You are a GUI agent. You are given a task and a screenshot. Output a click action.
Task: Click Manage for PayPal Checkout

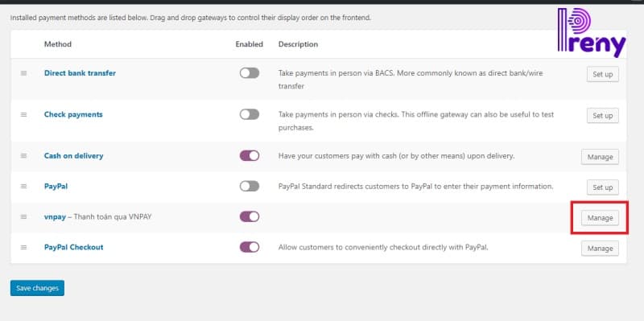coord(600,249)
